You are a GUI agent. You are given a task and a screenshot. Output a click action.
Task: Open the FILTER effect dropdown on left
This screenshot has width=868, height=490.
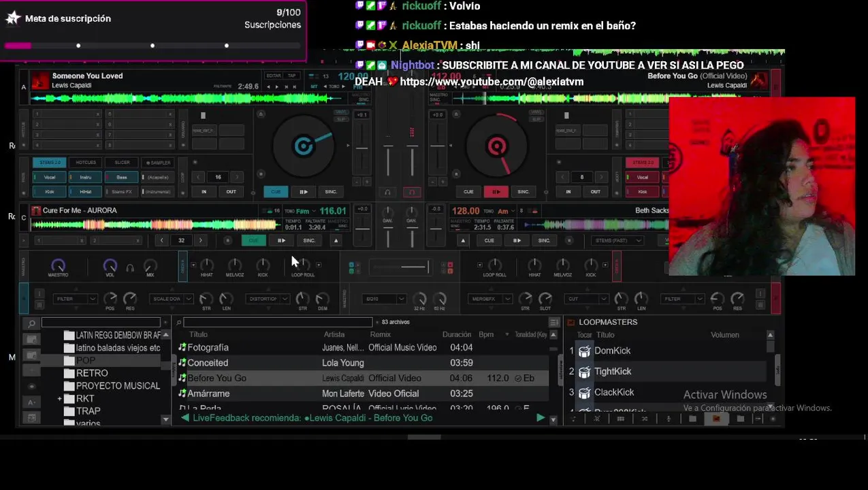(x=76, y=299)
